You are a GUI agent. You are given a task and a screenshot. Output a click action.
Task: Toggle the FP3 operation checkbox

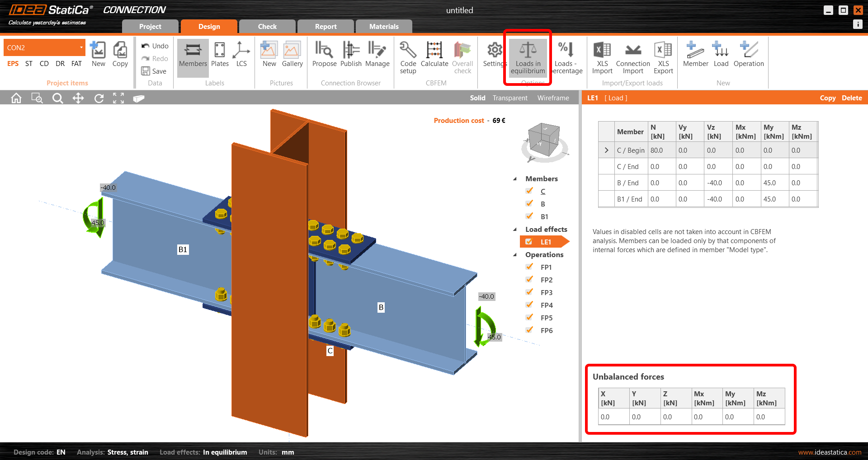[x=529, y=292]
